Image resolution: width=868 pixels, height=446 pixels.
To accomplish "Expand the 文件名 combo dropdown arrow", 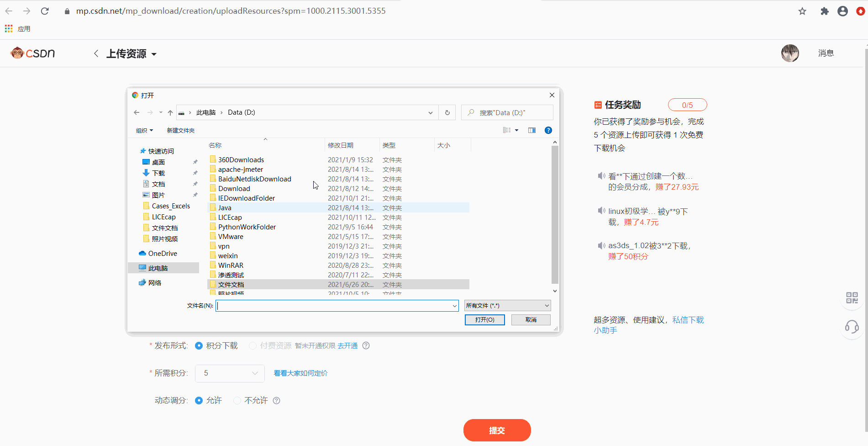I will 454,306.
